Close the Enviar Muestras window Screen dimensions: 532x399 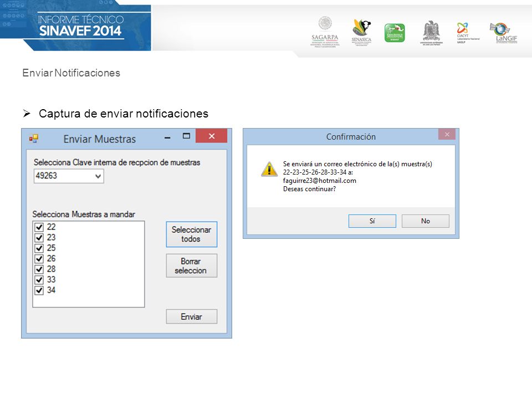tap(211, 136)
